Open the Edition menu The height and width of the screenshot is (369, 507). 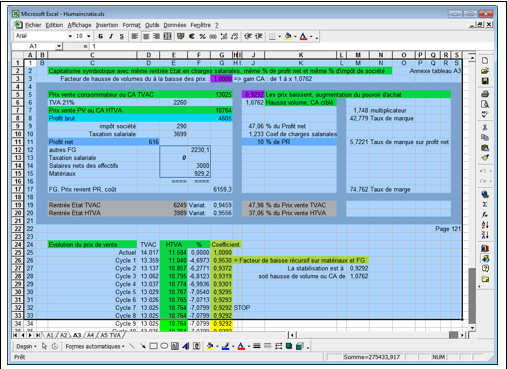pos(54,25)
